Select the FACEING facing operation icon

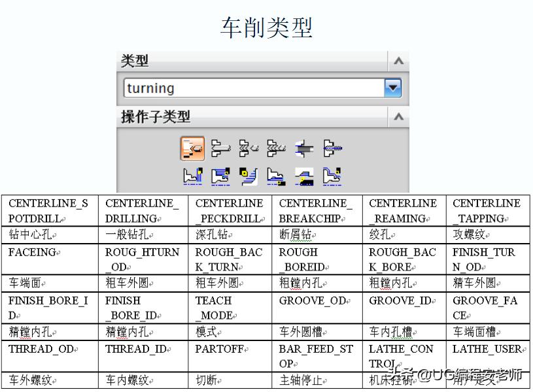[x=194, y=175]
